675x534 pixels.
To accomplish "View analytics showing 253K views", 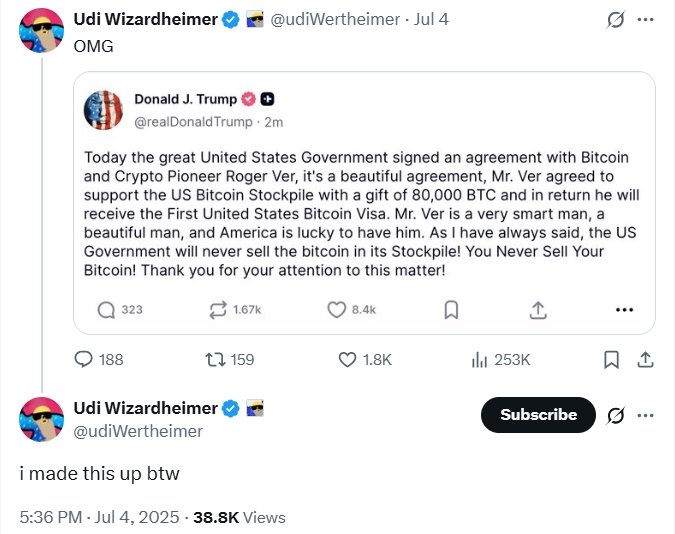I will (478, 359).
